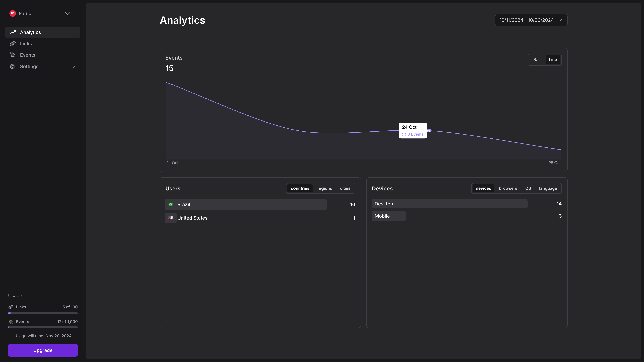The width and height of the screenshot is (644, 362).
Task: Click the United States flag icon
Action: 171,218
